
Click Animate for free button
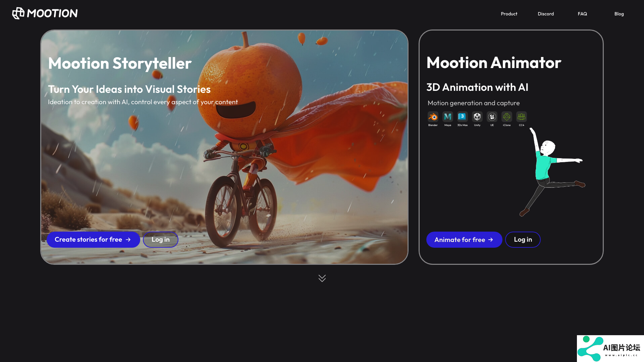(464, 240)
